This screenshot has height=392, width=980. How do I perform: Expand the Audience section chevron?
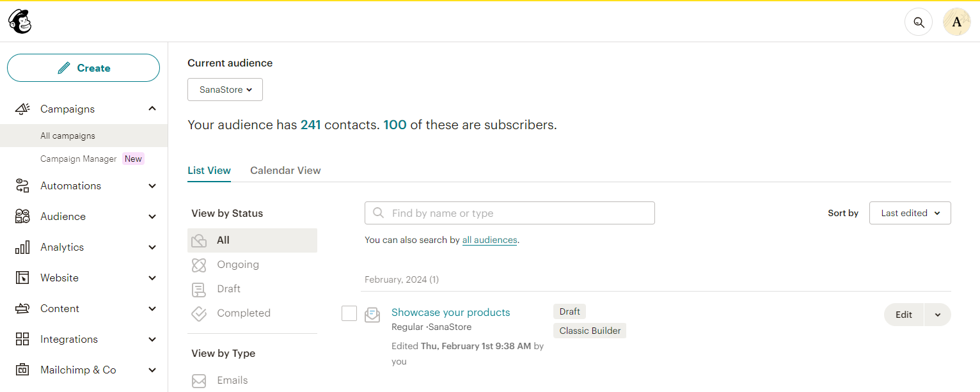click(x=152, y=216)
